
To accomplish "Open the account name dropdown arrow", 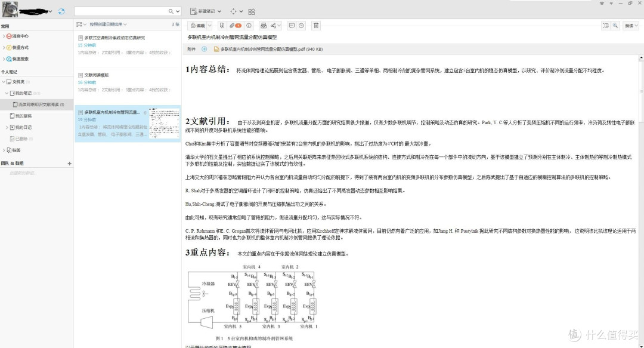I will click(x=51, y=11).
